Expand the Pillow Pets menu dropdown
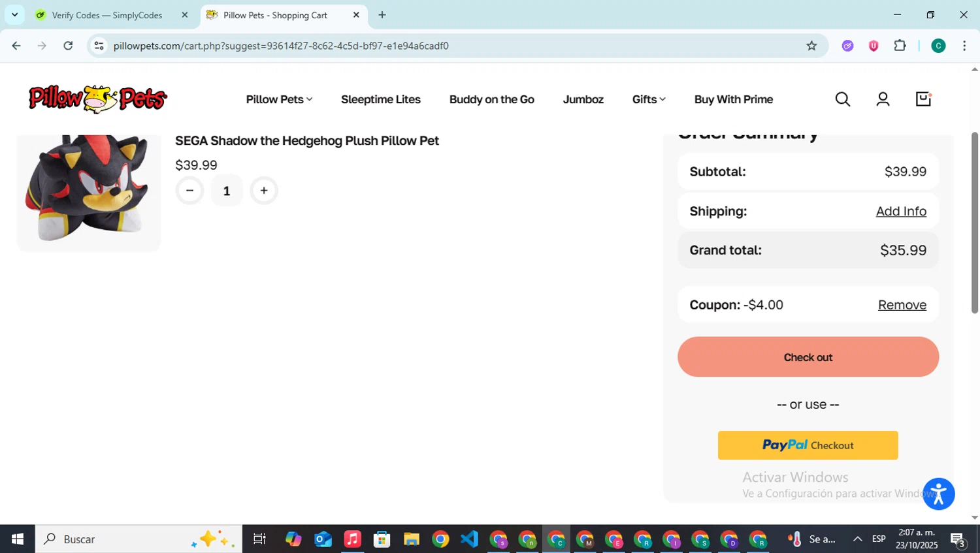 pyautogui.click(x=279, y=99)
